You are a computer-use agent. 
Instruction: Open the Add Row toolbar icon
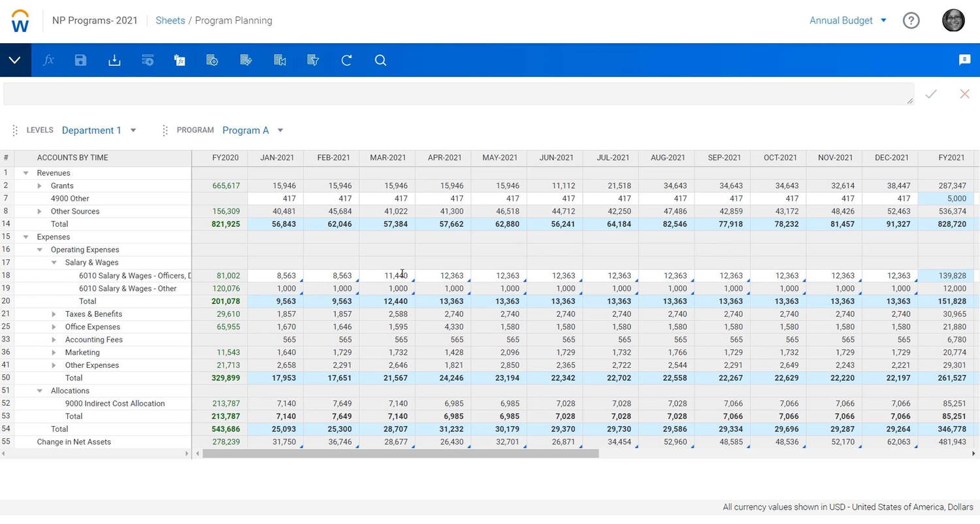(x=147, y=60)
